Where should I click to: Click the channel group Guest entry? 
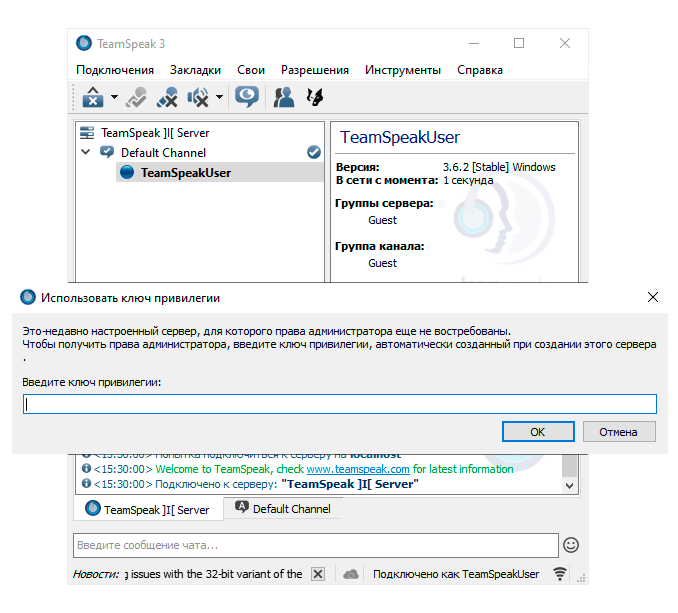(x=382, y=263)
